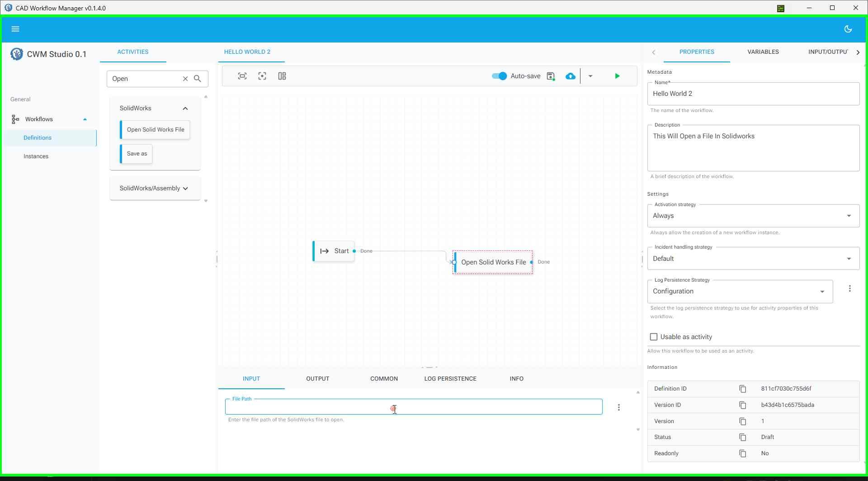This screenshot has width=868, height=481.
Task: Open the hamburger navigation menu
Action: click(x=15, y=29)
